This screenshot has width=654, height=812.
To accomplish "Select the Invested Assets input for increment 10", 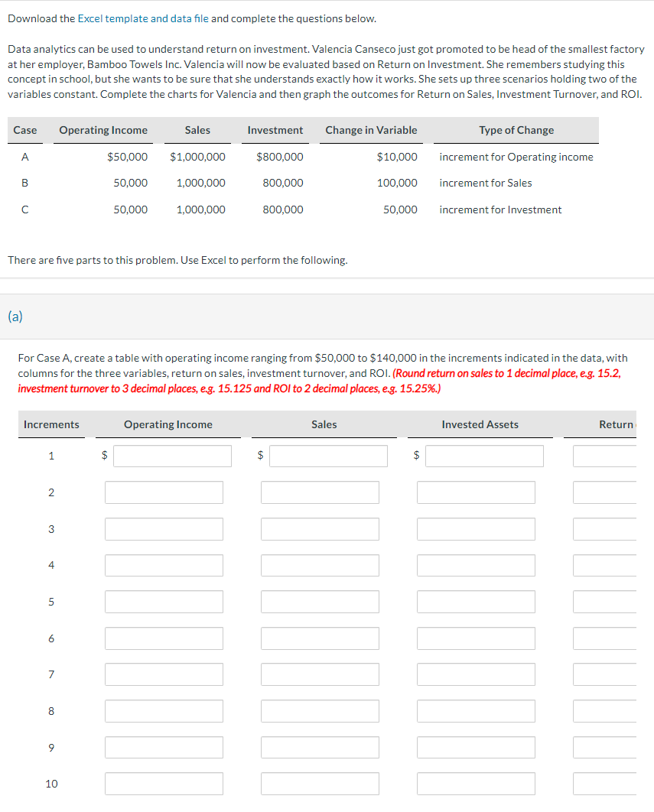I will point(476,783).
